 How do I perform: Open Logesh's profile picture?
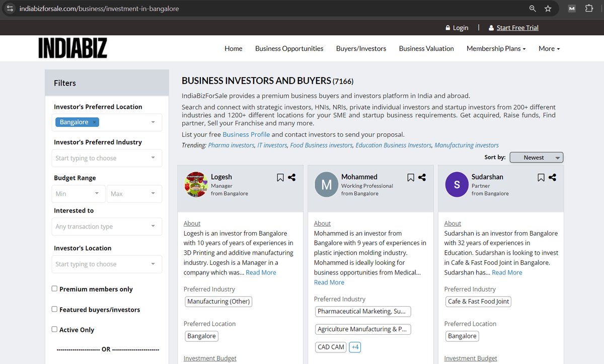click(x=197, y=185)
